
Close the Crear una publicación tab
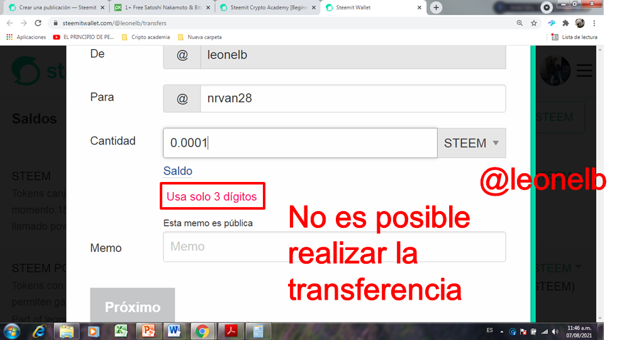[x=103, y=8]
